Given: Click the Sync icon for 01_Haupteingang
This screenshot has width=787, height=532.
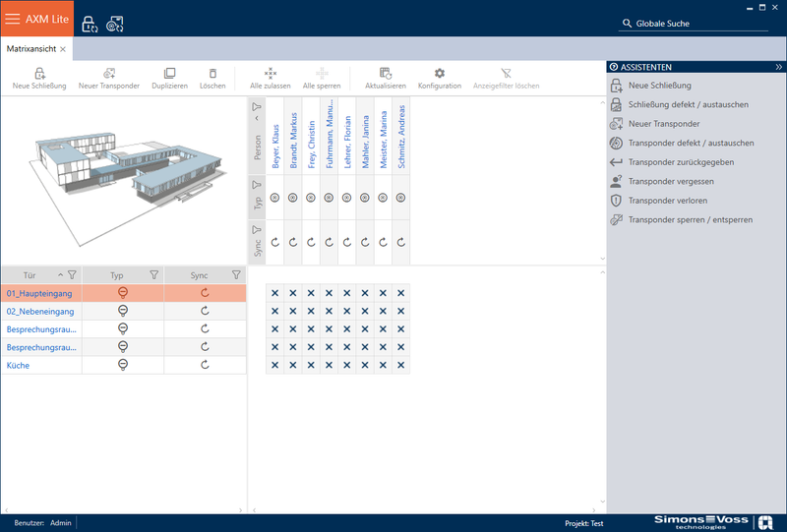Looking at the screenshot, I should pyautogui.click(x=205, y=293).
